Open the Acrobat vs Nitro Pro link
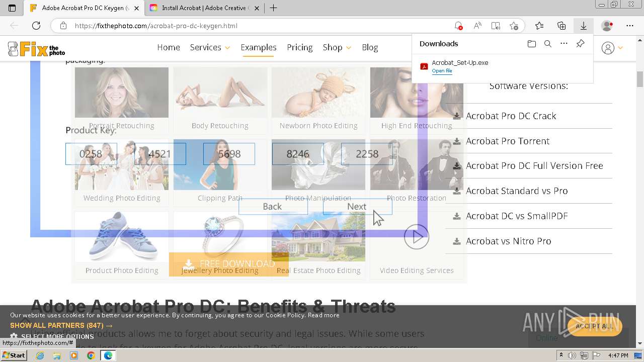This screenshot has width=644, height=362. click(x=508, y=241)
